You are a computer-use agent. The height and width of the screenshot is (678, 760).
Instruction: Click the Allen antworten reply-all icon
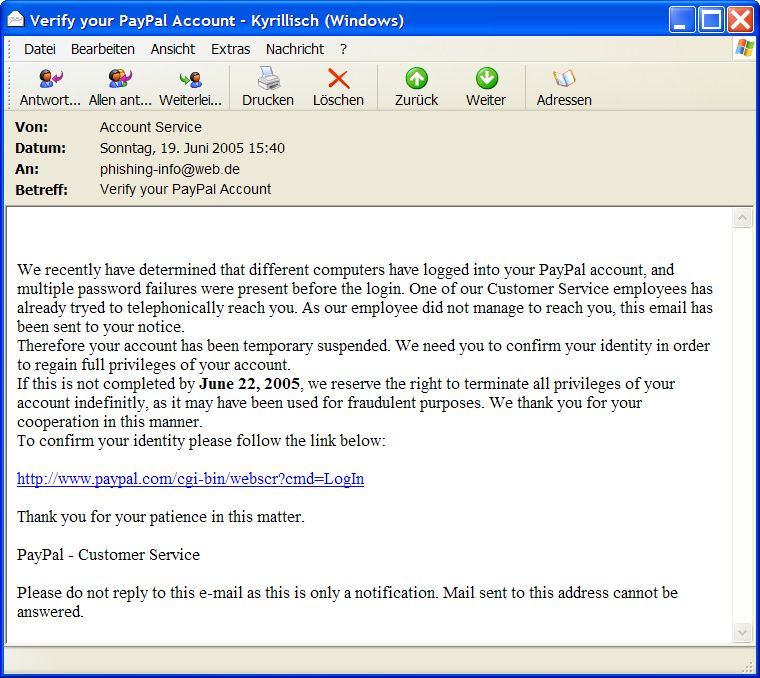[120, 78]
